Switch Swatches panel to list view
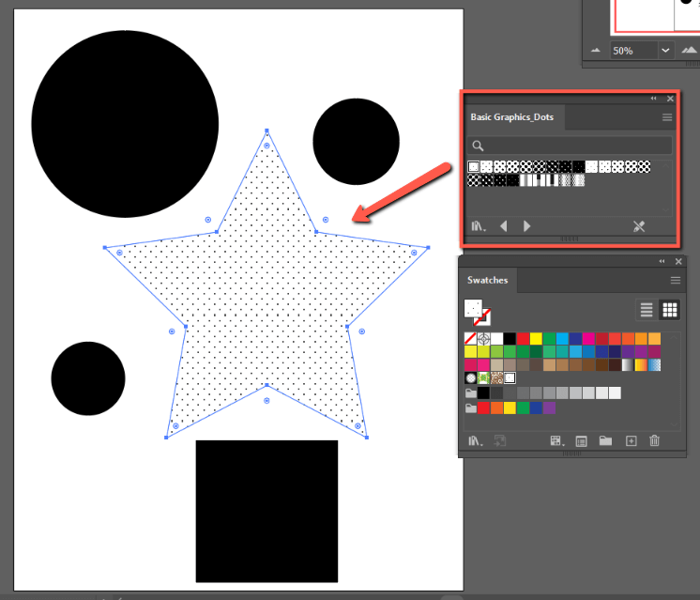 click(647, 310)
